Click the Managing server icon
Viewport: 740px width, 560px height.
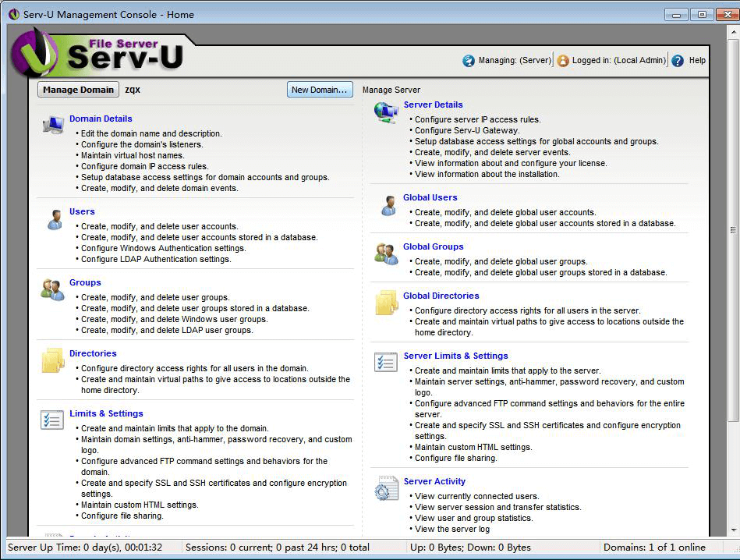pyautogui.click(x=469, y=60)
